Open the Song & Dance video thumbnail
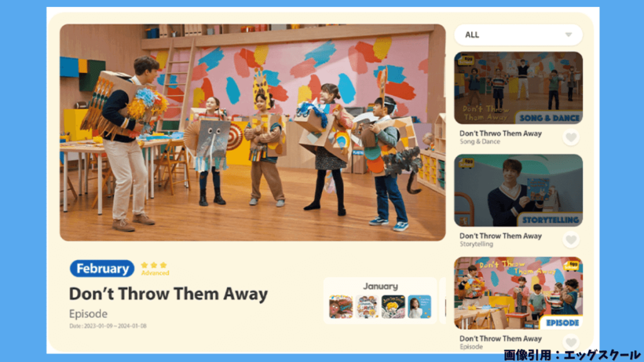This screenshot has width=644, height=362. tap(518, 88)
